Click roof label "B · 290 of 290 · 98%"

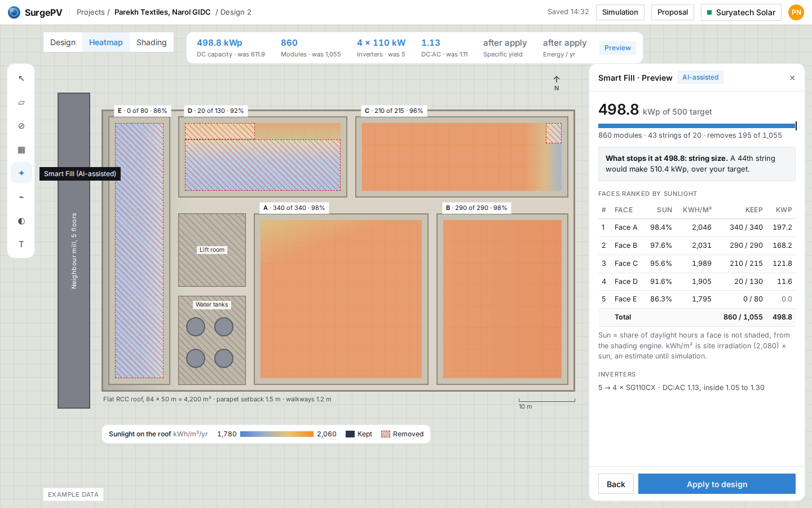[476, 208]
